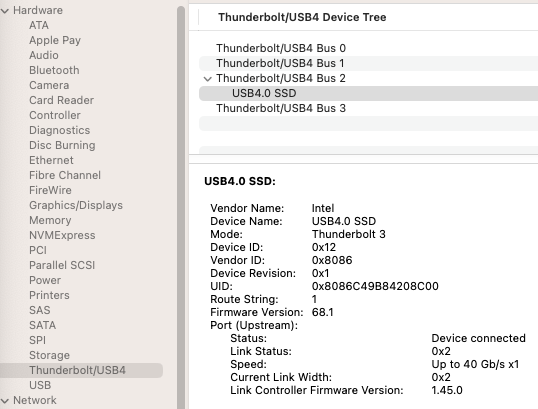Select ATA in the sidebar
Viewport: 538px width, 409px height.
[39, 25]
